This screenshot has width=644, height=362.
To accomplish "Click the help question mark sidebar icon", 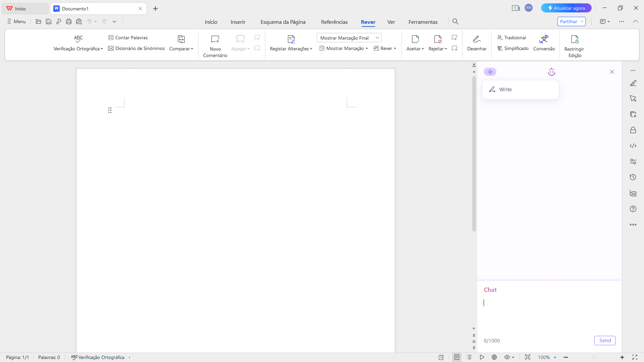I will tap(633, 209).
